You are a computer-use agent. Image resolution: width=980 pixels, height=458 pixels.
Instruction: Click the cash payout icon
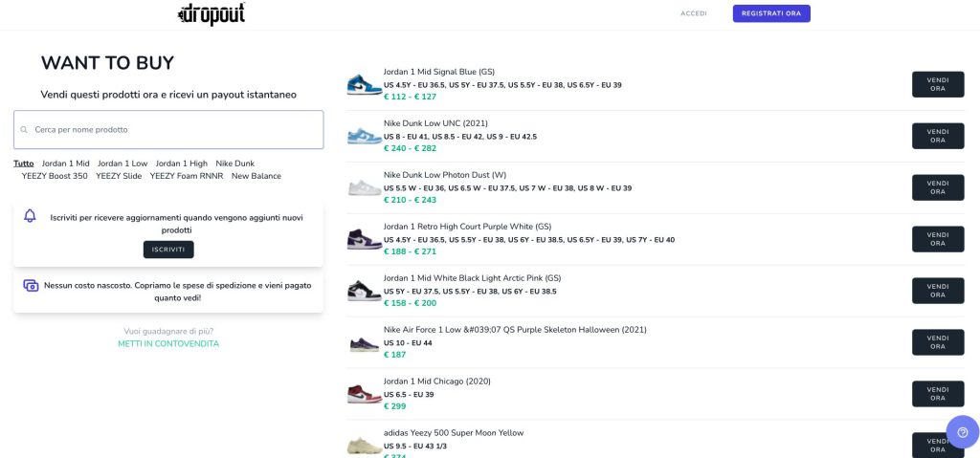coord(32,286)
